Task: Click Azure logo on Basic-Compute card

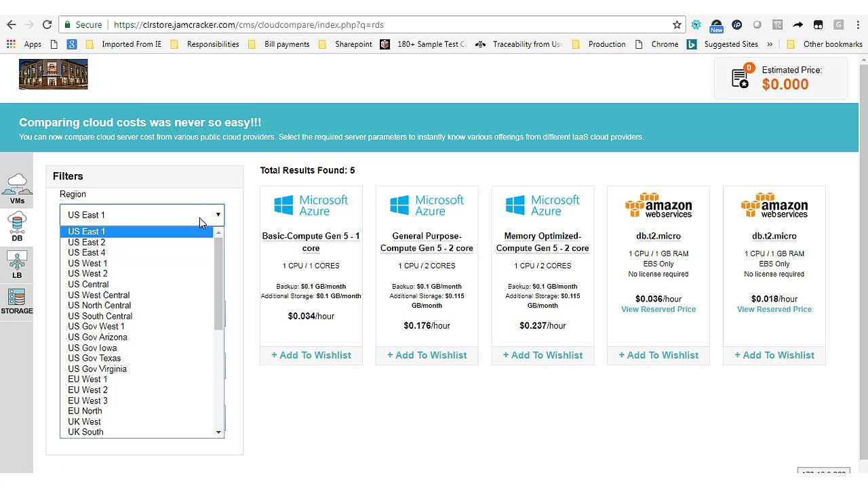Action: tap(311, 205)
